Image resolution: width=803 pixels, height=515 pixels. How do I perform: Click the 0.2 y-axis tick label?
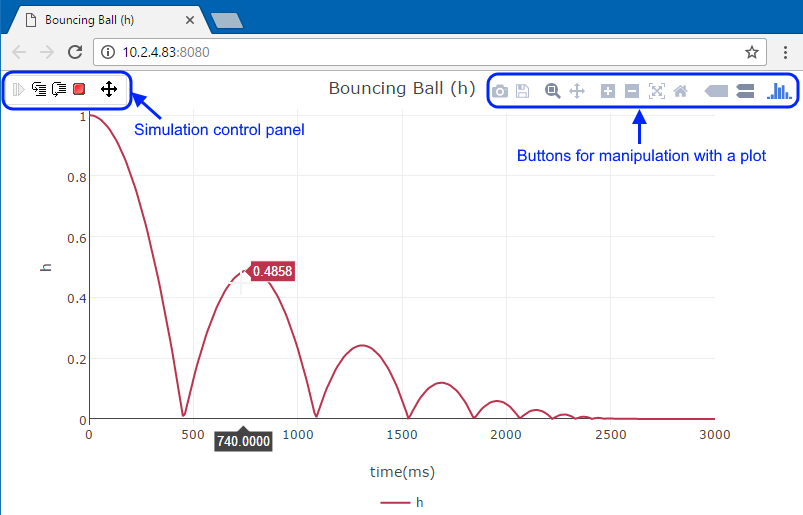pyautogui.click(x=77, y=359)
